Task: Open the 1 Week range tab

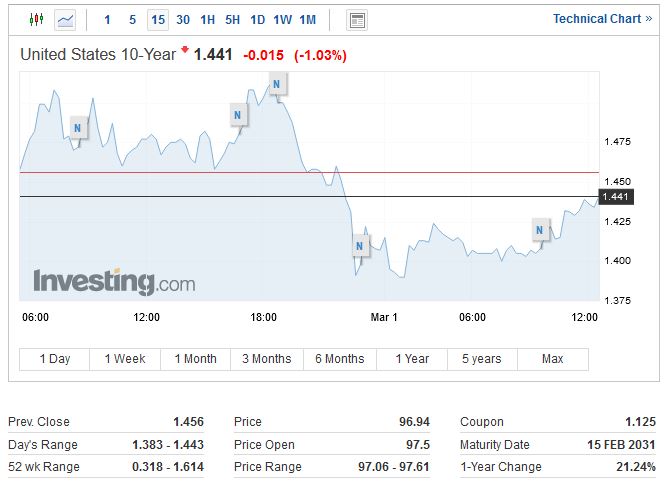Action: pyautogui.click(x=125, y=359)
